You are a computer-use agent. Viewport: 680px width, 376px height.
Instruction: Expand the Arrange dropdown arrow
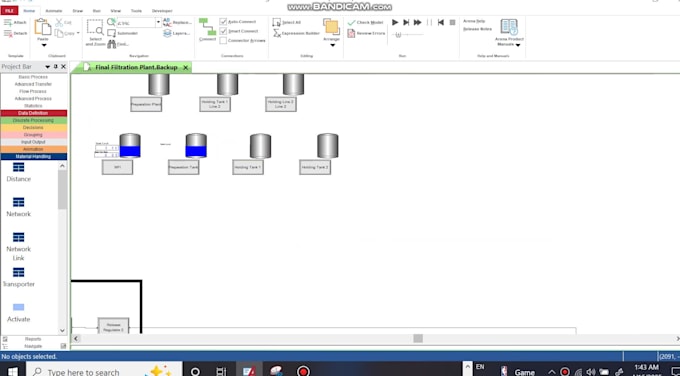333,45
